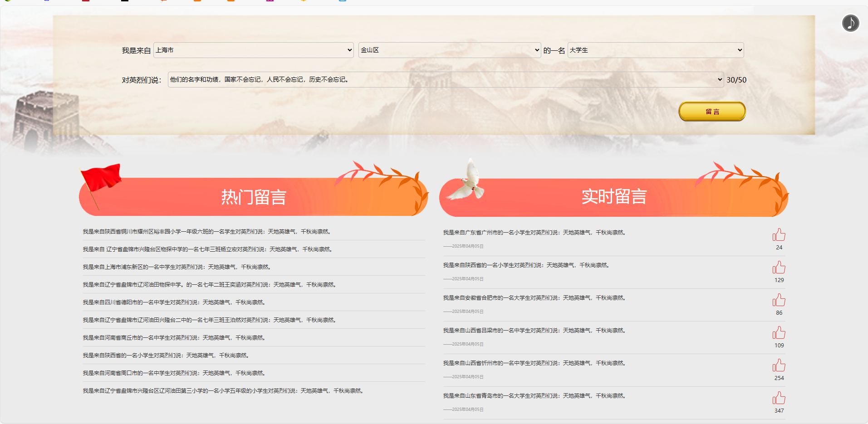The image size is (868, 424).
Task: Click the 河南省商丘市 hot message
Action: (174, 338)
